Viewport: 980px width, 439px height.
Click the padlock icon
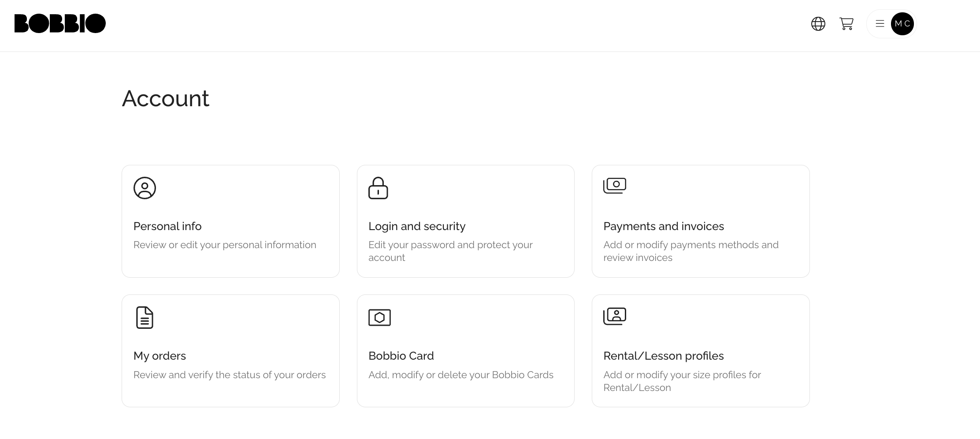pyautogui.click(x=378, y=188)
